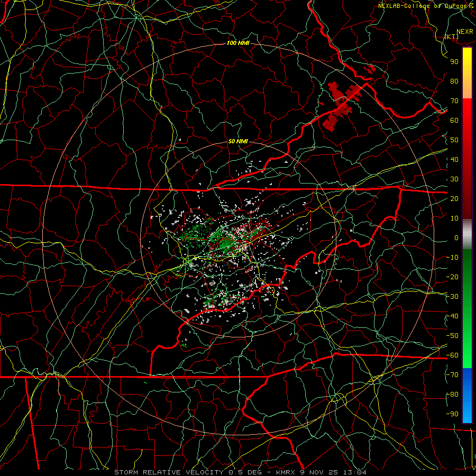Viewport: 476px width, 476px height.
Task: Click the 10 label on the velocity scale
Action: (x=454, y=218)
